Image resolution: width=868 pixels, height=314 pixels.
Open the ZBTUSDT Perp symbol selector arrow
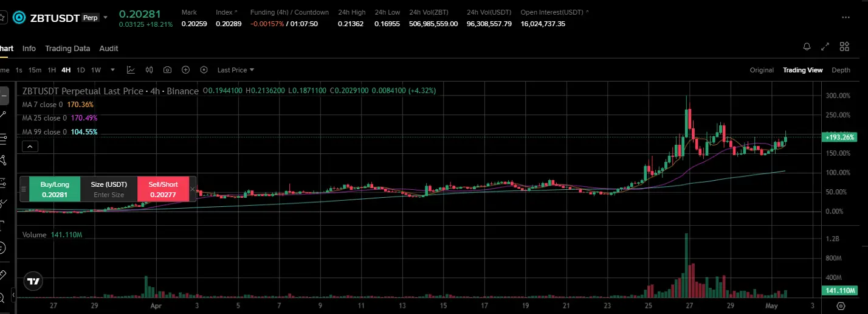coord(105,18)
